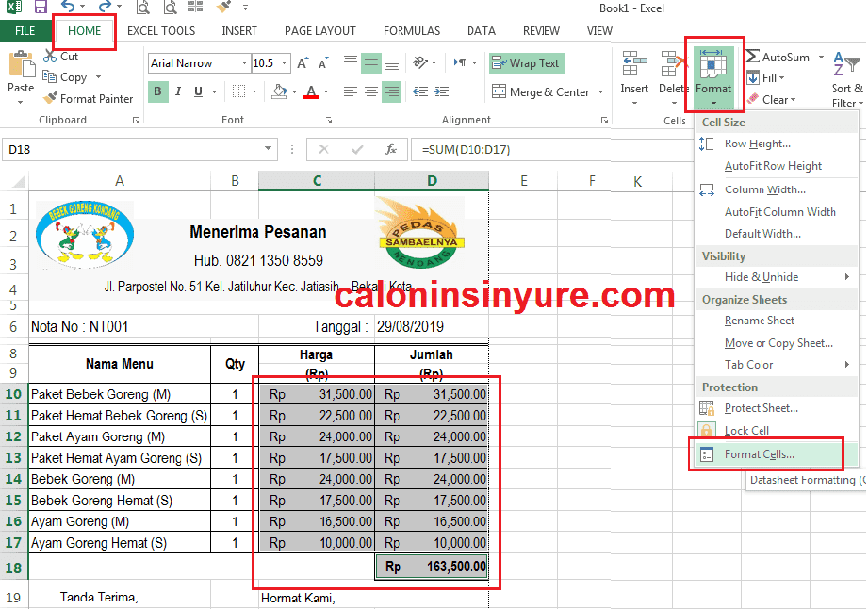The height and width of the screenshot is (609, 868).
Task: Toggle bold formatting
Action: click(157, 91)
